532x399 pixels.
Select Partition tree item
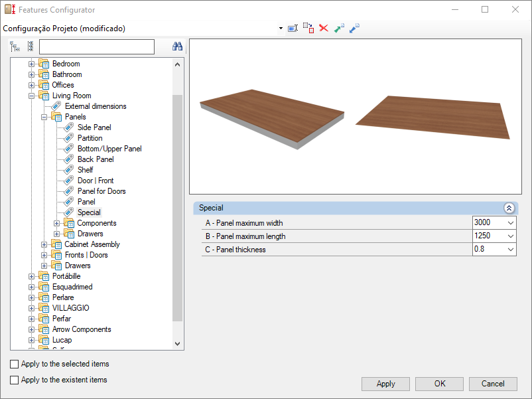(90, 138)
